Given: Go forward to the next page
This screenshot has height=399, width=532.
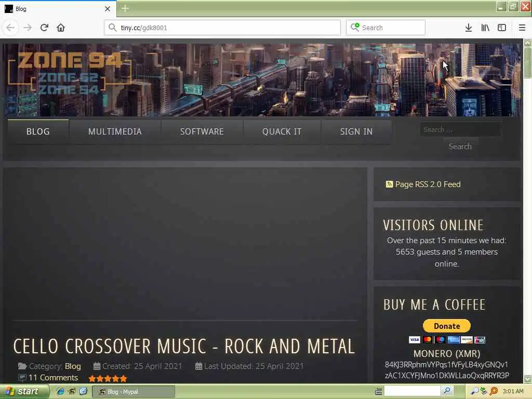Looking at the screenshot, I should 28,28.
